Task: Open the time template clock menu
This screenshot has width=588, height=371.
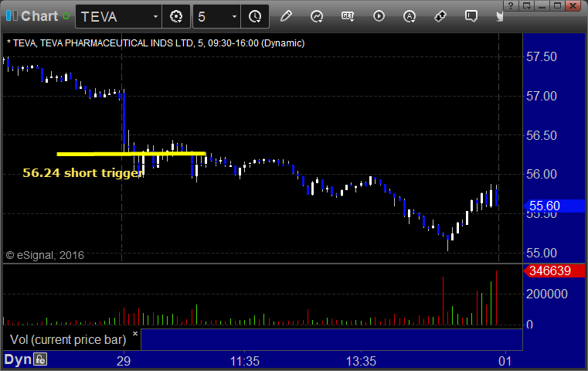Action: (255, 16)
